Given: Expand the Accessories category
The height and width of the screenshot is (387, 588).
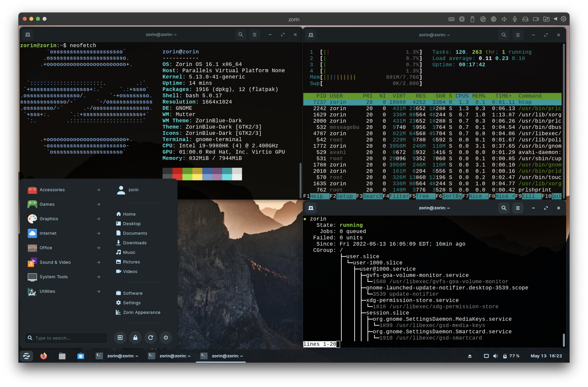Looking at the screenshot, I should 64,190.
